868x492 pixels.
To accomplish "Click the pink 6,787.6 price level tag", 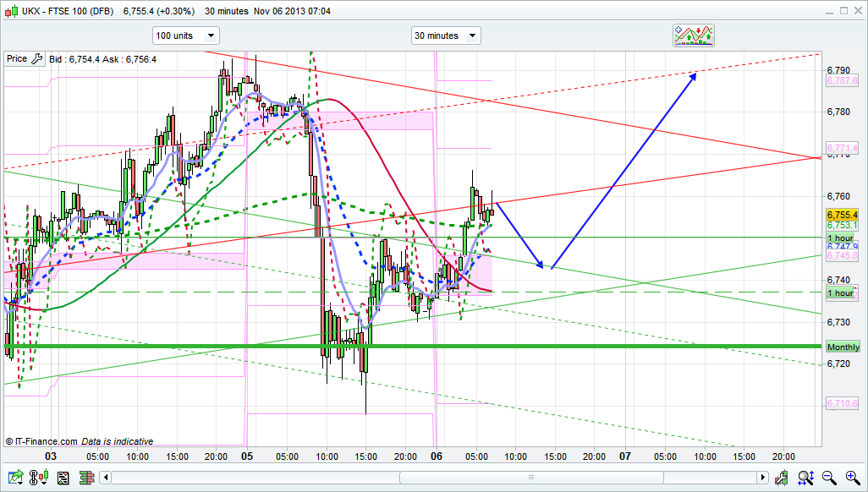I will 842,81.
